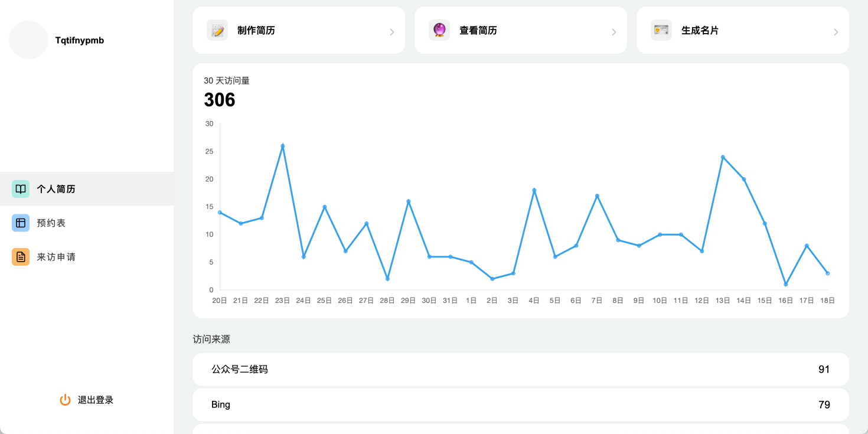Click the 访问来源 section heading

[x=211, y=340]
